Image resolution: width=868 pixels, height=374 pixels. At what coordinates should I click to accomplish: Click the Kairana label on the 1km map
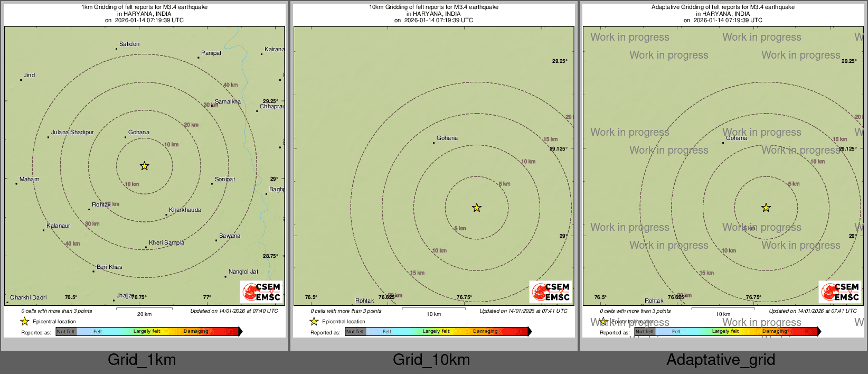tap(274, 49)
